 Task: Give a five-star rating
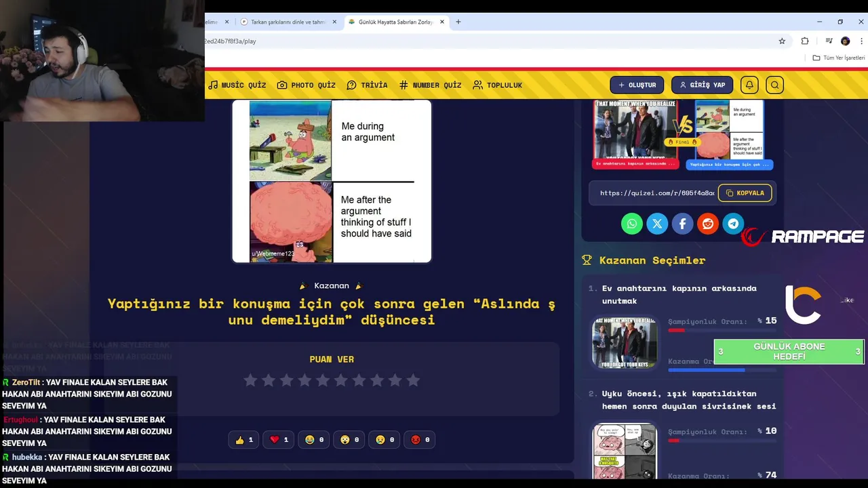click(x=323, y=380)
